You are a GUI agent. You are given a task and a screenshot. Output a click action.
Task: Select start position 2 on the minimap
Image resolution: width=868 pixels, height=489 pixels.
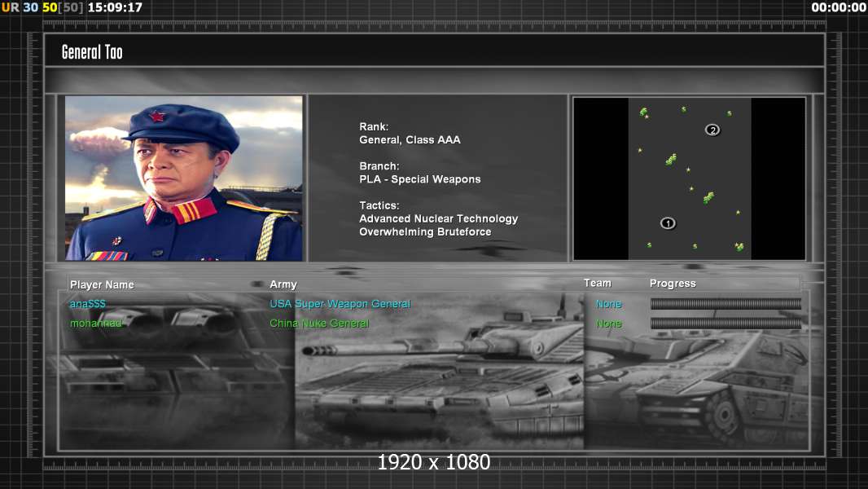(x=712, y=130)
